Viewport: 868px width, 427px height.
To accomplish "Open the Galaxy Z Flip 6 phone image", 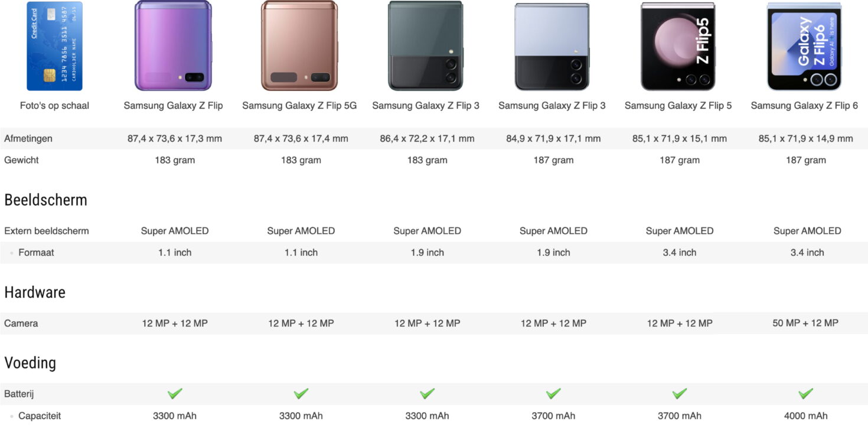I will tap(804, 46).
